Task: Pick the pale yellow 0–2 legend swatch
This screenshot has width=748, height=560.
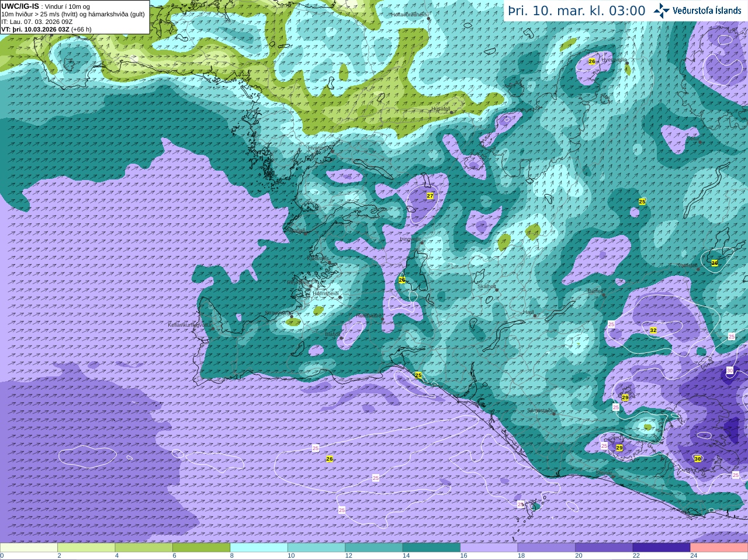Action: click(x=29, y=548)
